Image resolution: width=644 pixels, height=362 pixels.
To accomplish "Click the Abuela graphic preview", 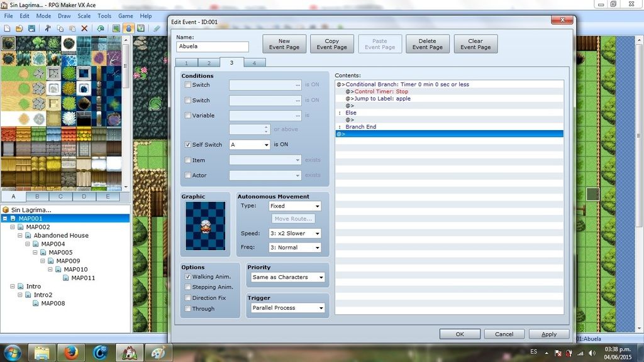I will coord(206,226).
